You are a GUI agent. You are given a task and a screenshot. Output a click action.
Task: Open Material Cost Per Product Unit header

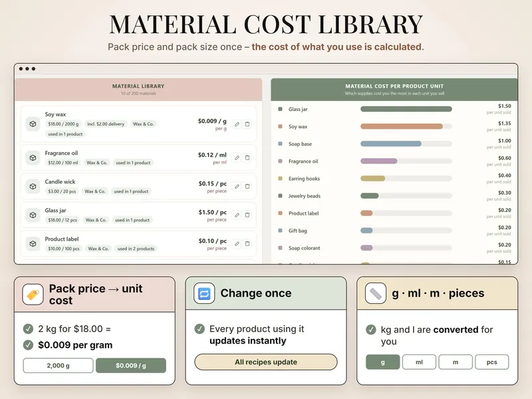point(394,90)
